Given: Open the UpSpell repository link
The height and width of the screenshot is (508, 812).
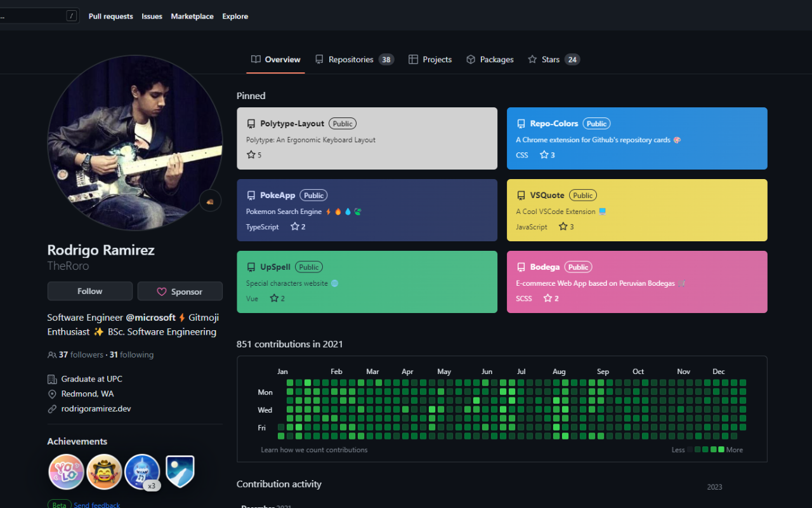Looking at the screenshot, I should pos(276,267).
